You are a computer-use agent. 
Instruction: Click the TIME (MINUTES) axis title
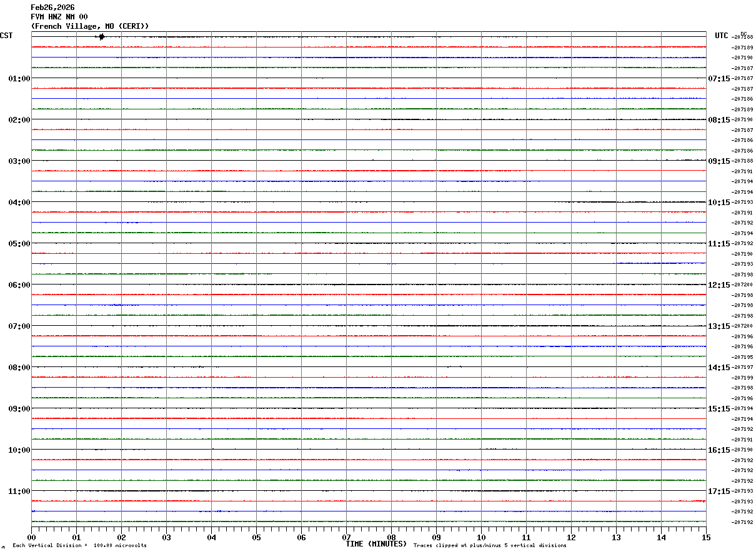376,544
